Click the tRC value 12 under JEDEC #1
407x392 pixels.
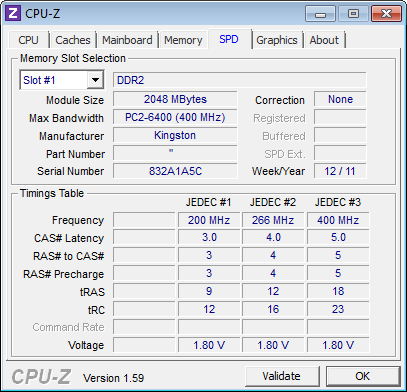coord(209,309)
